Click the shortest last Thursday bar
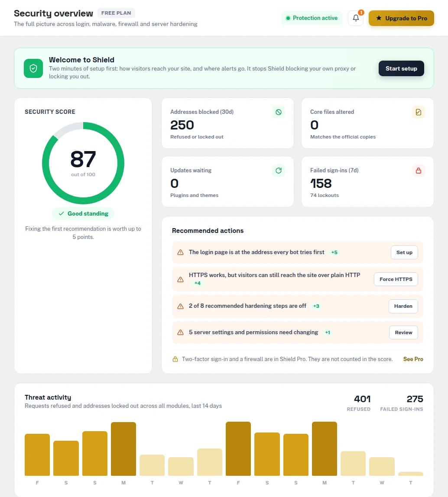The width and height of the screenshot is (448, 497). tap(411, 474)
